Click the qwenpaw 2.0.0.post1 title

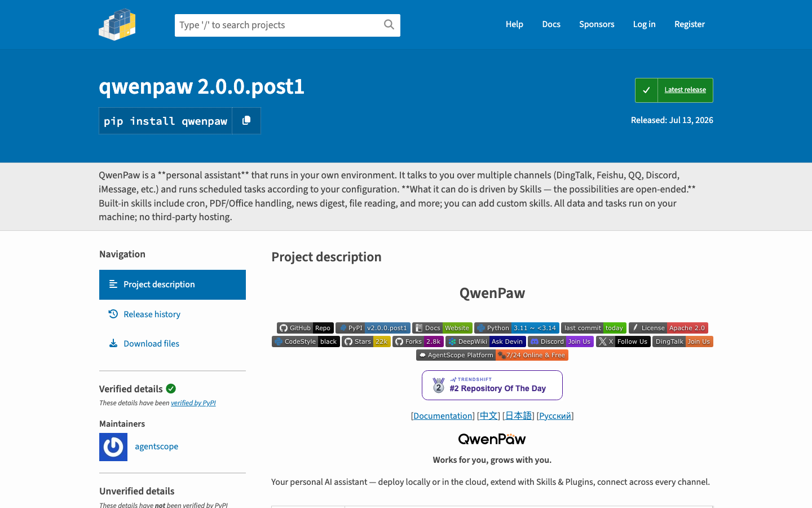point(201,86)
